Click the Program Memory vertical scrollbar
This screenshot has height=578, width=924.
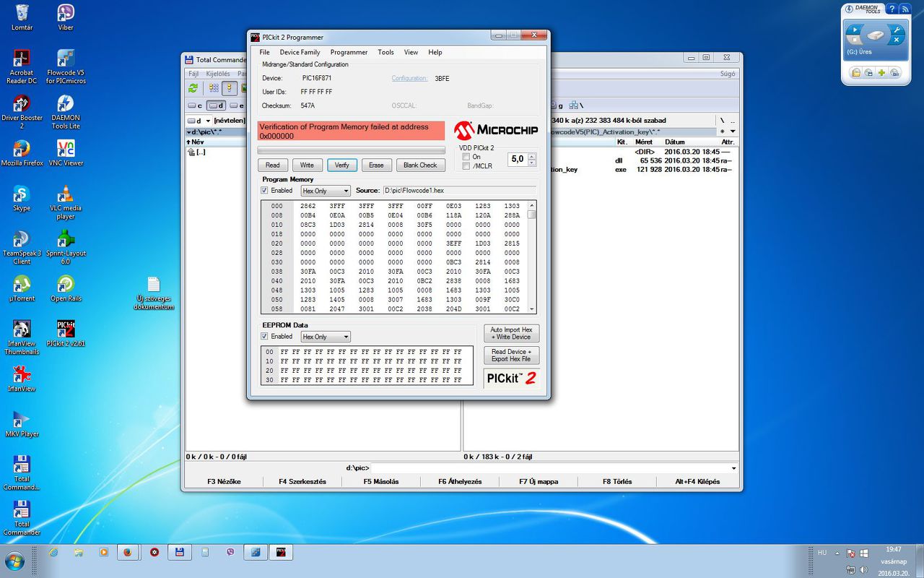click(532, 256)
